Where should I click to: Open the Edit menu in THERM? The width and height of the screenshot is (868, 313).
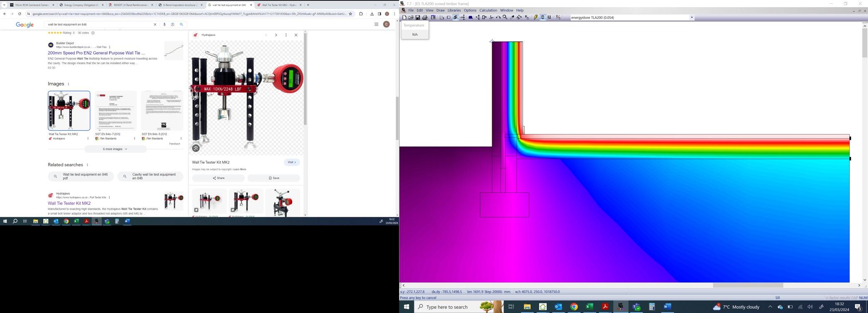pos(420,10)
